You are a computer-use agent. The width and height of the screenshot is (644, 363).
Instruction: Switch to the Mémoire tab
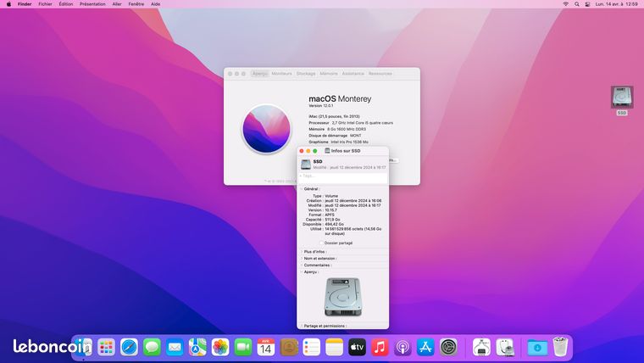pos(329,74)
